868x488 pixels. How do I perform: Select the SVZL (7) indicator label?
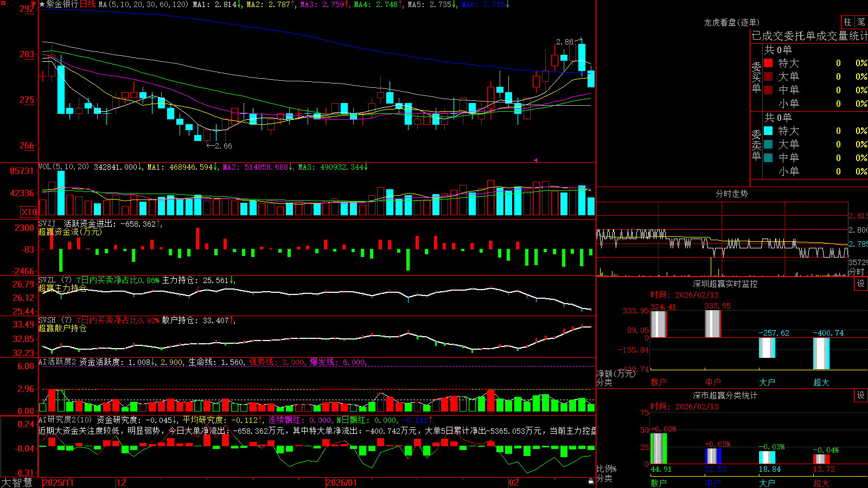[55, 280]
